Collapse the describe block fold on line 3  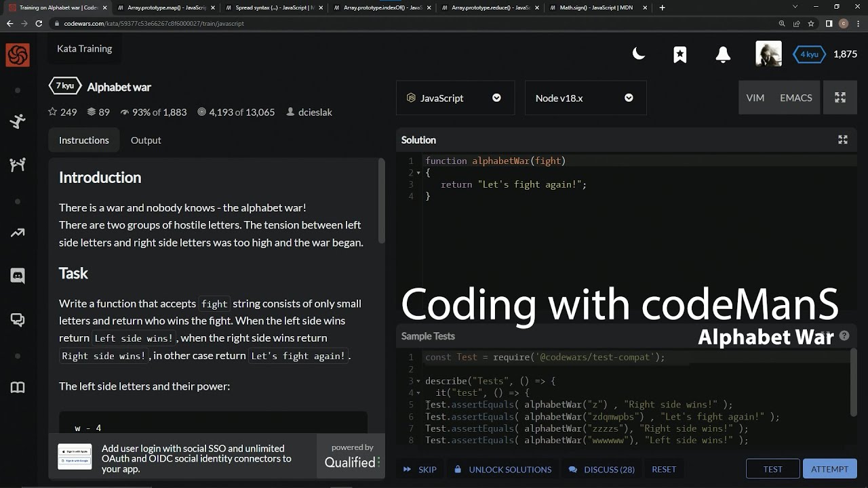[x=418, y=381]
